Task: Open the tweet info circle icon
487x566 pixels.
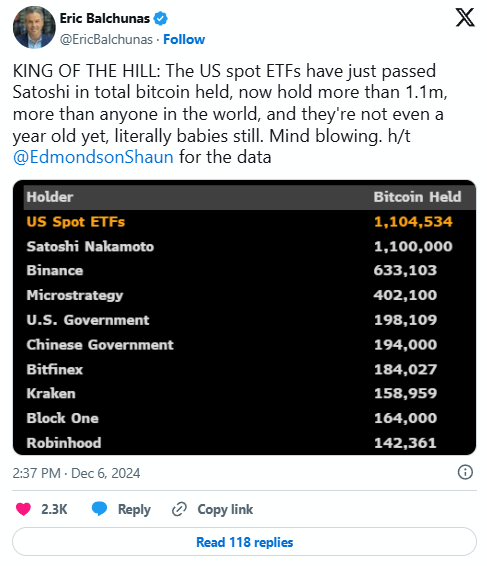Action: point(465,472)
